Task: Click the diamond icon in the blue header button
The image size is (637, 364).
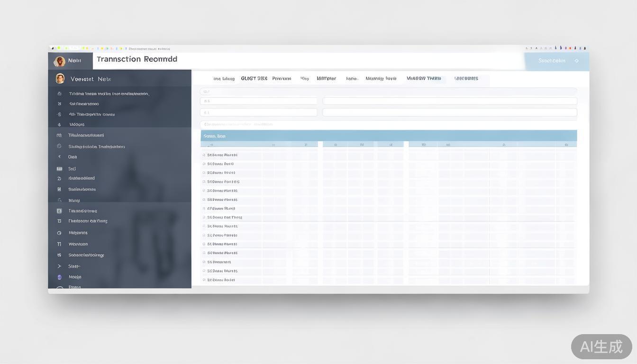Action: [x=576, y=61]
